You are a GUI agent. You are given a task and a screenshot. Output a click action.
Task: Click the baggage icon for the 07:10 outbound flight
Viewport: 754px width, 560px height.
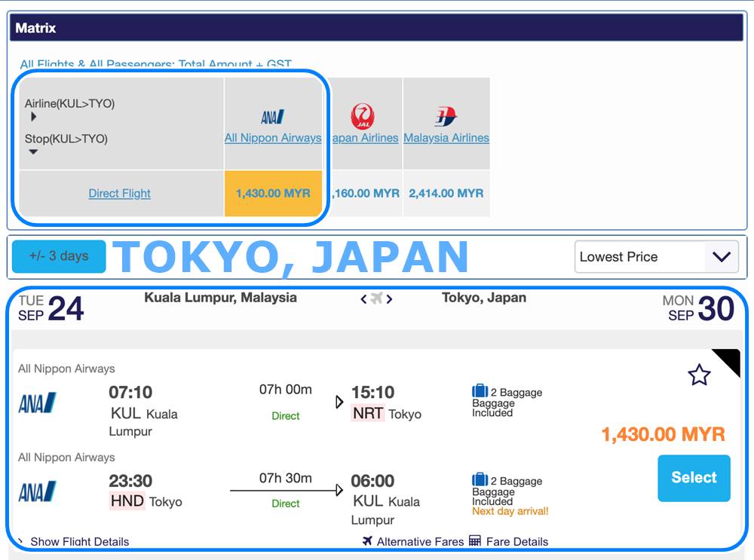[480, 391]
